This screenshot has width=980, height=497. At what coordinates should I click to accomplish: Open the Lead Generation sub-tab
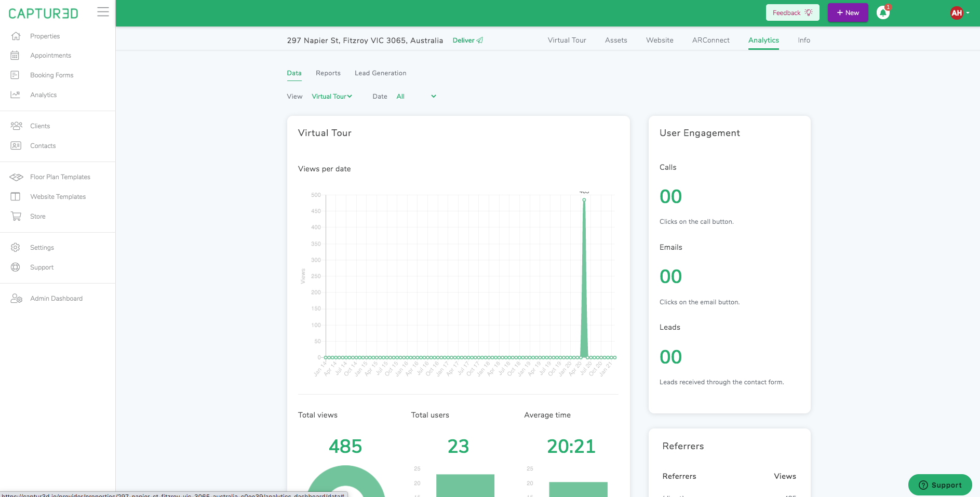380,73
